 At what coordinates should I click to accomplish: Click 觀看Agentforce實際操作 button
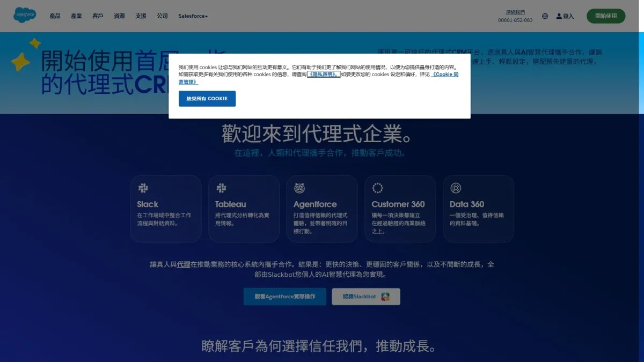coord(284,297)
